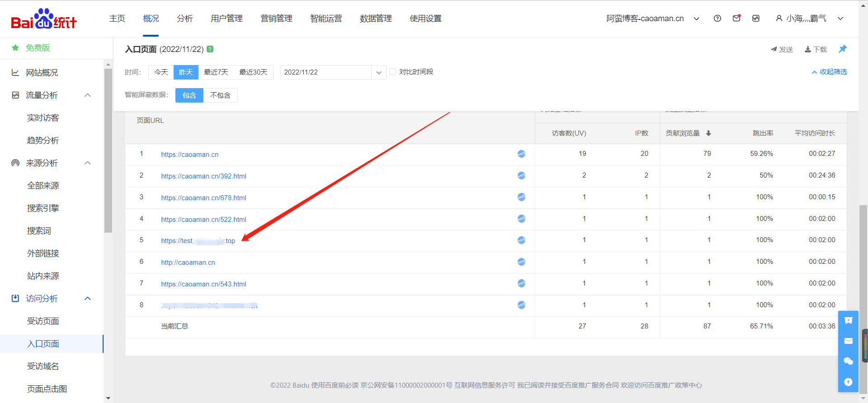Click the pin icon beside download
Viewport: 868px width, 403px height.
[843, 49]
